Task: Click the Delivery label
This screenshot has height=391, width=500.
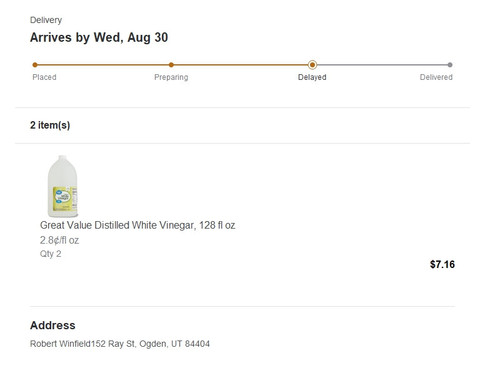Action: point(46,20)
